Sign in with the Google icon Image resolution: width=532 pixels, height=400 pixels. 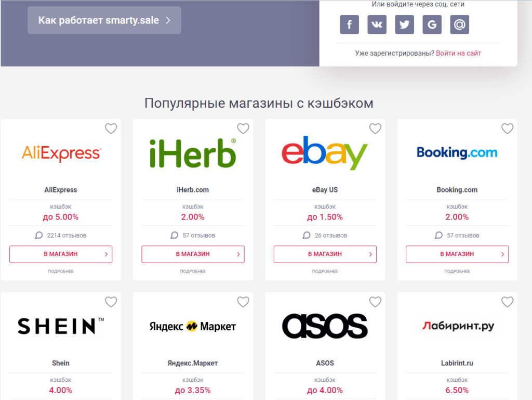[432, 24]
